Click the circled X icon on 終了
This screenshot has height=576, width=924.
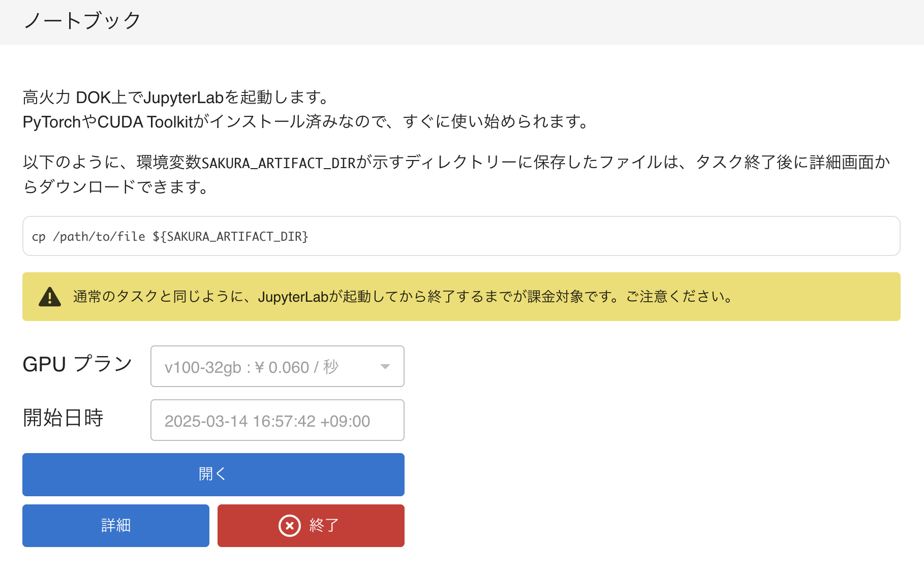[290, 526]
